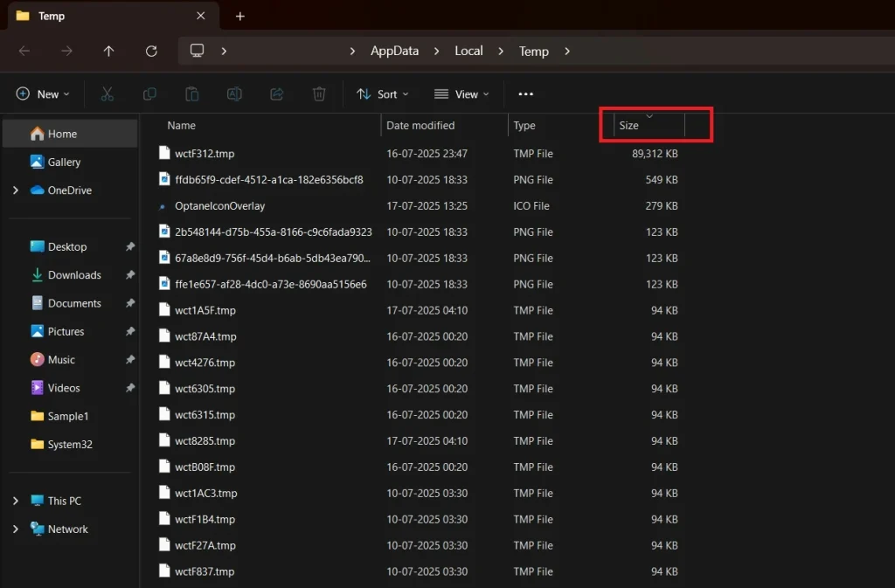Go up one folder level
Screen dimensions: 895x588
[x=108, y=52]
